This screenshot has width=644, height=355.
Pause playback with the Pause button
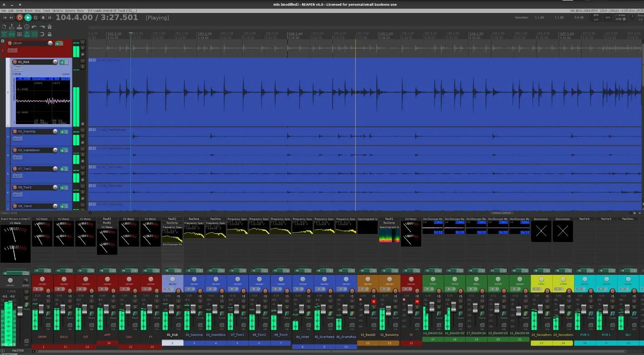click(x=50, y=18)
